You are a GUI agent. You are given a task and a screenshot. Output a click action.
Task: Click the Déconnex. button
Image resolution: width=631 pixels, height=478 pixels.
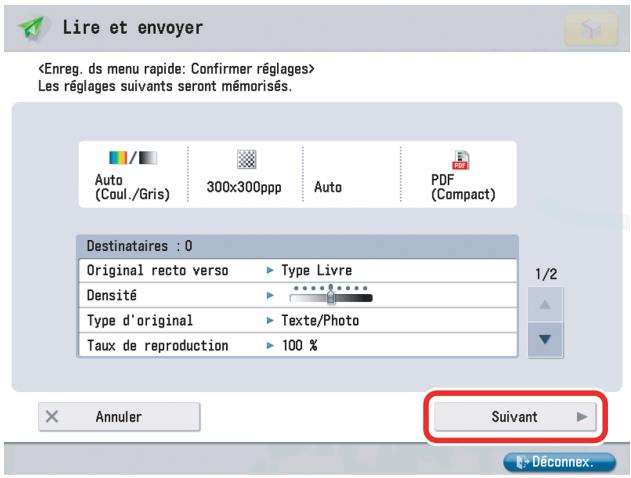[x=559, y=462]
